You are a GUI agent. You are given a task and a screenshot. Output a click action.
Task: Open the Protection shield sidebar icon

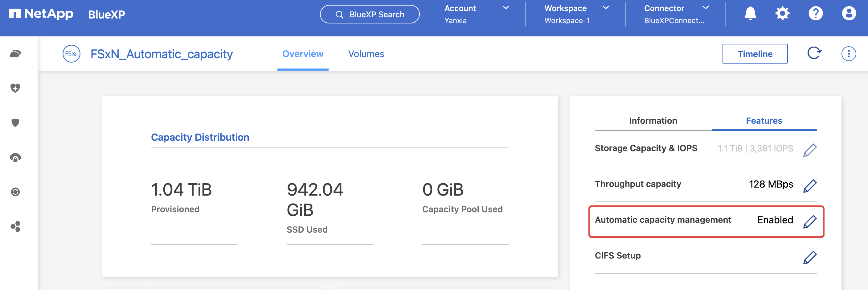15,123
